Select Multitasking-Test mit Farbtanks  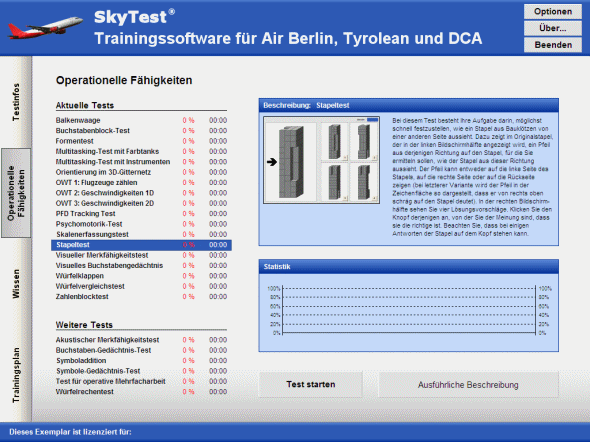(x=141, y=151)
